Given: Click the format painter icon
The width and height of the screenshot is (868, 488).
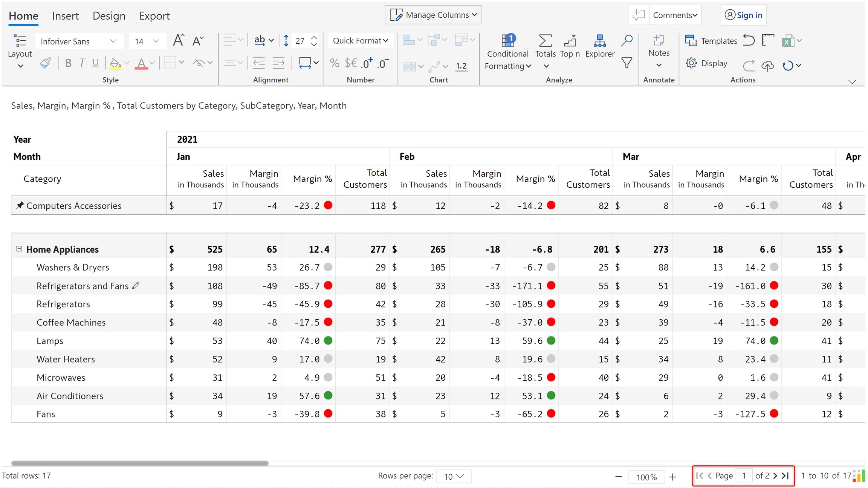Looking at the screenshot, I should tap(45, 63).
